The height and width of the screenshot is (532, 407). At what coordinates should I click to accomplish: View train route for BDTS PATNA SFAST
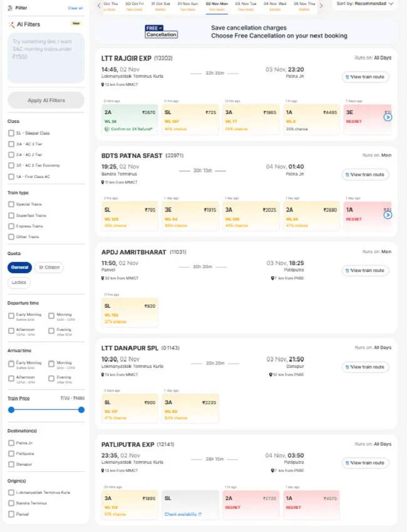coord(365,175)
